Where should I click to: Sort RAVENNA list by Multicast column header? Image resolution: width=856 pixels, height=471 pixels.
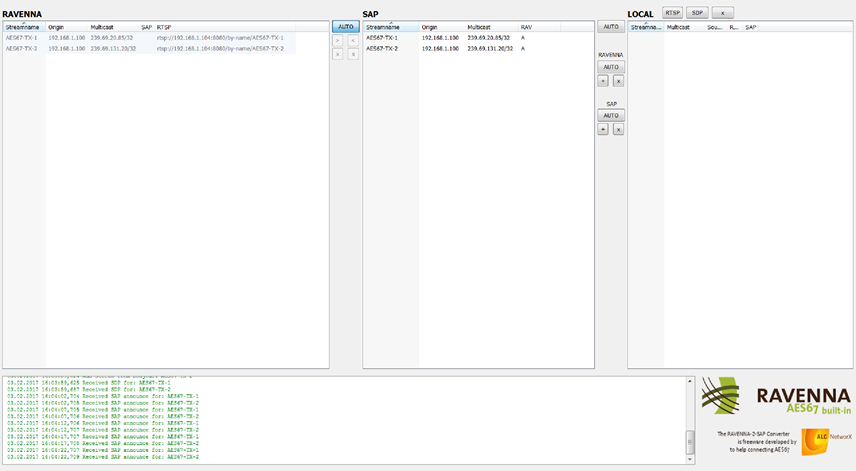pyautogui.click(x=113, y=27)
